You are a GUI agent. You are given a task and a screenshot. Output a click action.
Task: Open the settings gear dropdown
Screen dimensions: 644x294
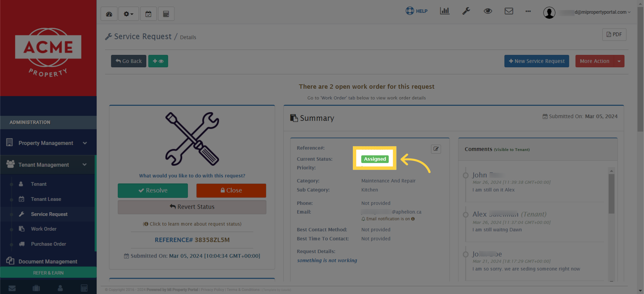coord(128,14)
